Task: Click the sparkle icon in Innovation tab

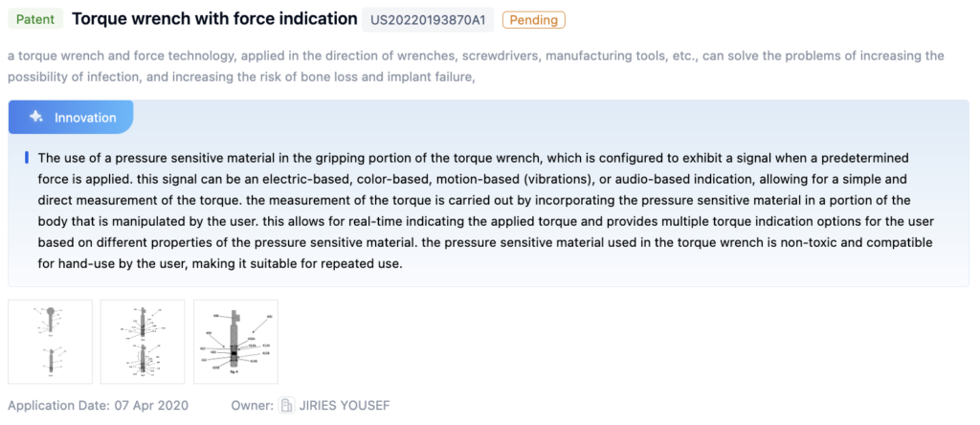Action: click(36, 117)
